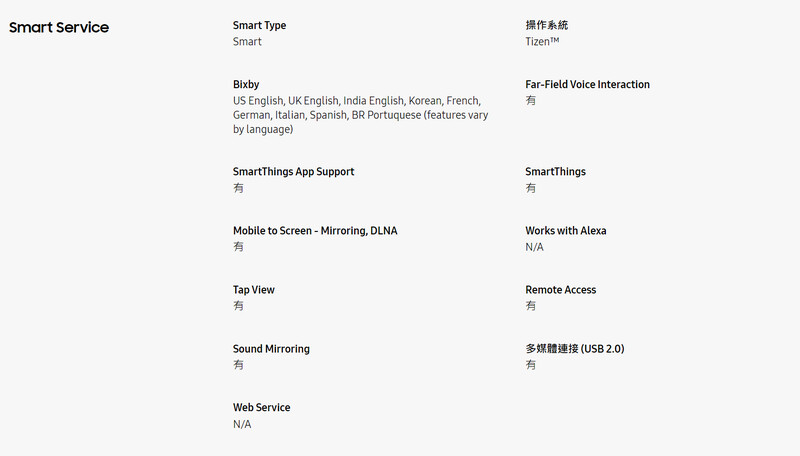Viewport: 800px width, 456px height.
Task: Click the Remote Access spec label
Action: pyautogui.click(x=560, y=290)
